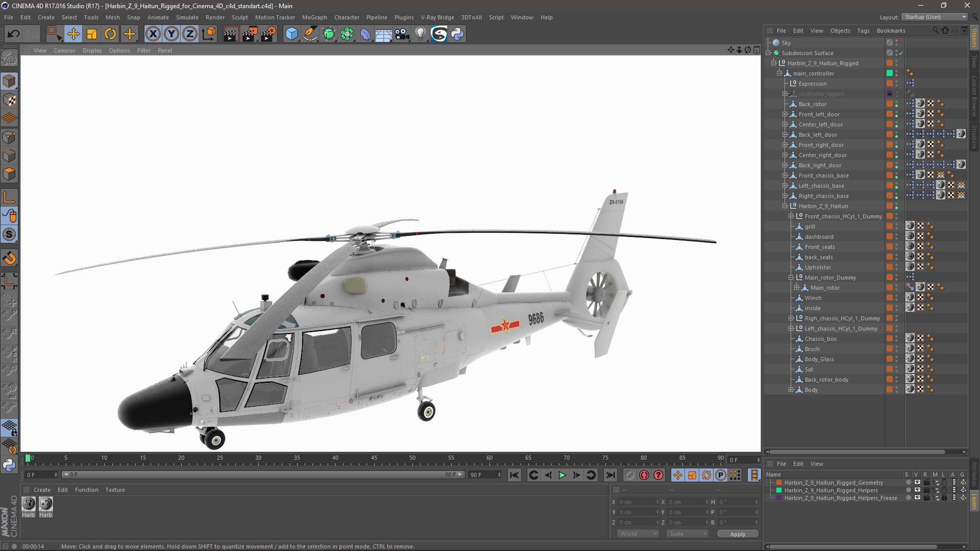The height and width of the screenshot is (551, 980).
Task: Enable Workplane mode
Action: tap(9, 118)
